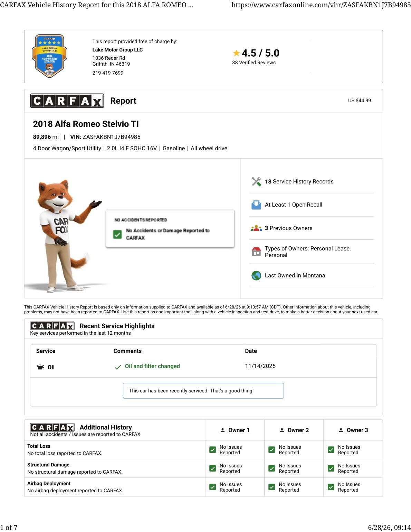Click the 4.5 / 5.0 rating
The image size is (411, 532).
click(x=260, y=53)
